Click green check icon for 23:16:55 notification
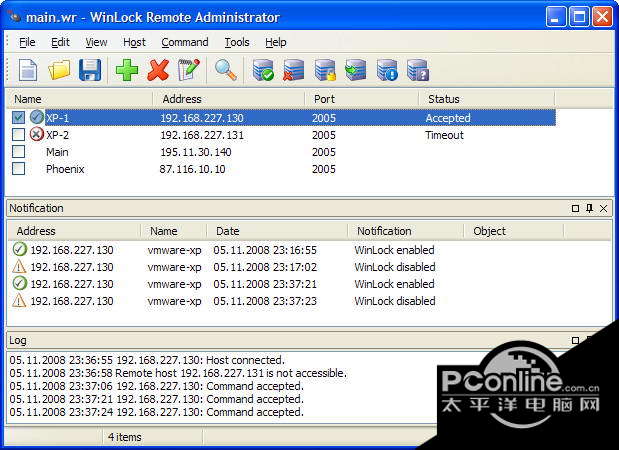 pyautogui.click(x=19, y=249)
